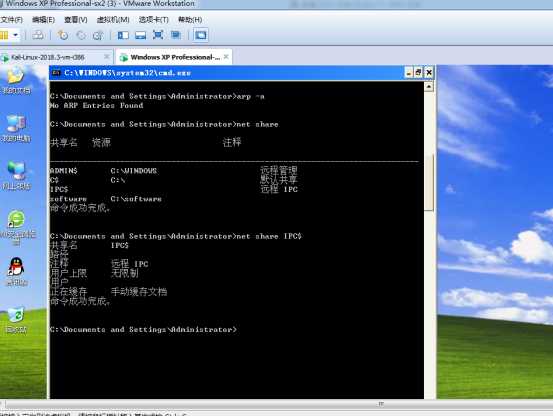This screenshot has width=553, height=417.
Task: Select the Windows XP Professional tab
Action: [175, 57]
